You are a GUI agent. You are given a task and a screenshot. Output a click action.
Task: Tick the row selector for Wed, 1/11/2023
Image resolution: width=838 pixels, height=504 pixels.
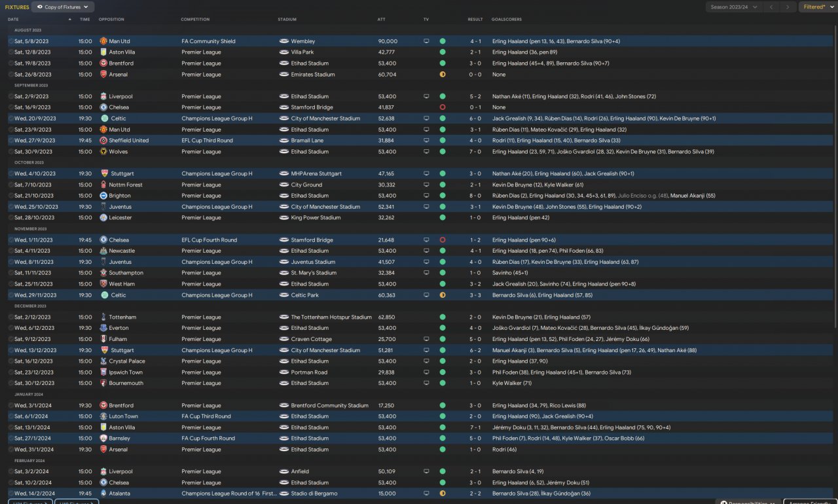click(11, 240)
